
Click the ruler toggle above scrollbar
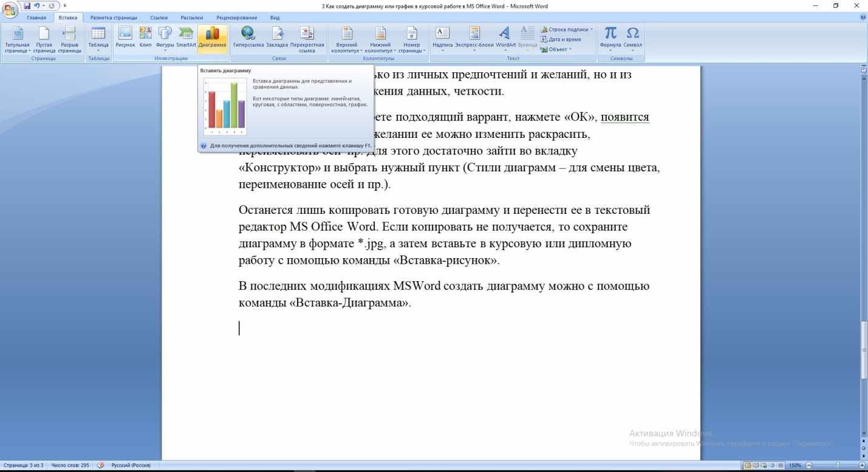[x=864, y=70]
